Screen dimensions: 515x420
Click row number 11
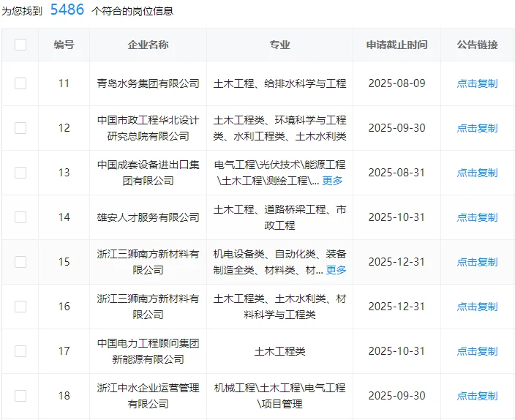64,83
